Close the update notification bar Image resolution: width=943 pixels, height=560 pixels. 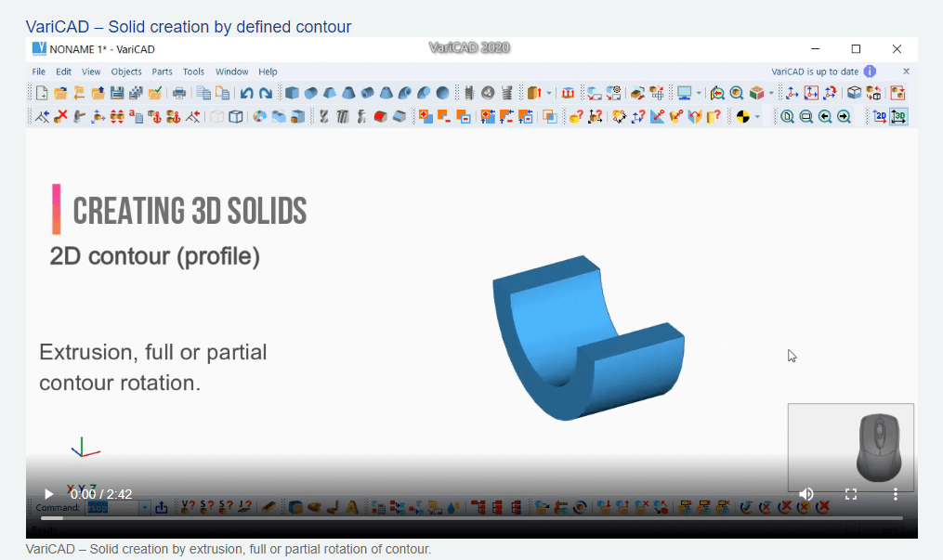point(907,72)
